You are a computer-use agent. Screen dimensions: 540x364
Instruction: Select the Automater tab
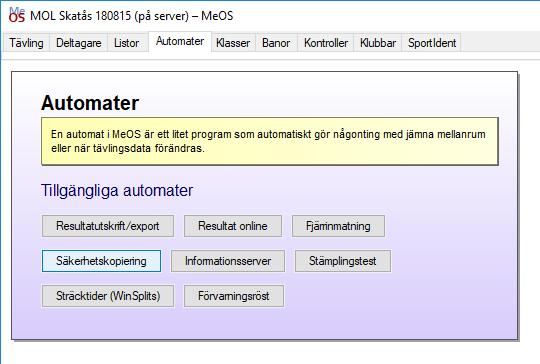click(180, 42)
